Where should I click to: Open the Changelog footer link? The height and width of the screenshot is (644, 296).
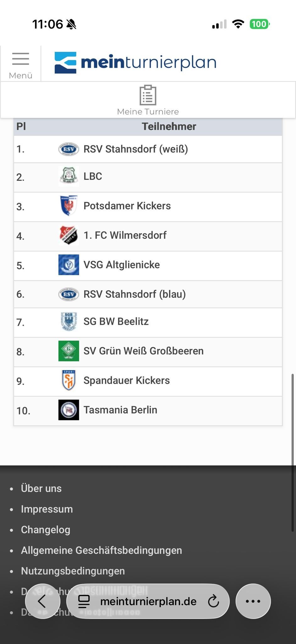(x=46, y=530)
